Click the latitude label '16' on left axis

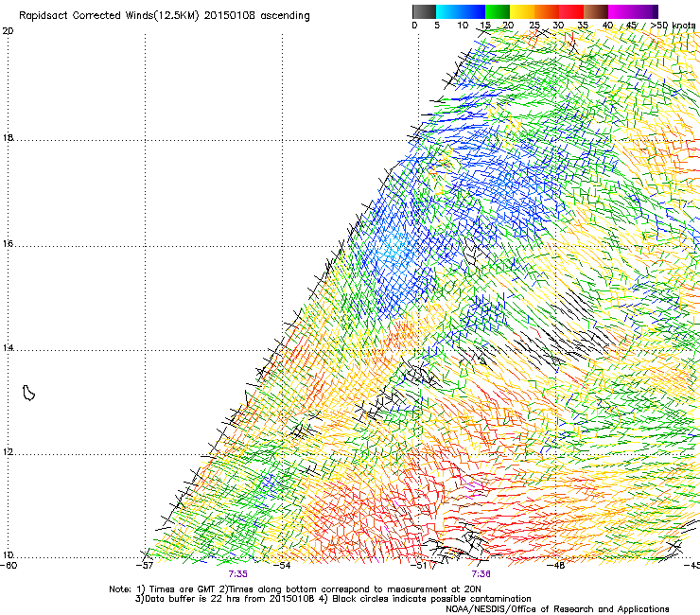tap(8, 244)
